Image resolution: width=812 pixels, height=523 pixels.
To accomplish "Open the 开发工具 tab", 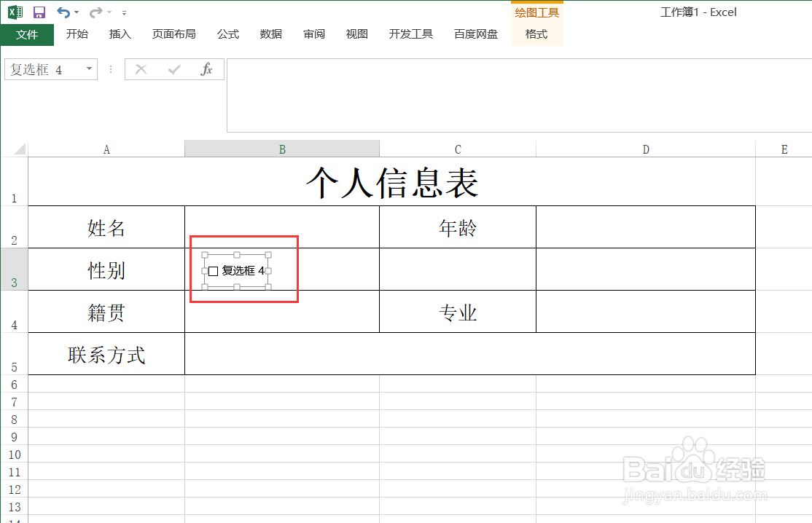I will click(410, 34).
